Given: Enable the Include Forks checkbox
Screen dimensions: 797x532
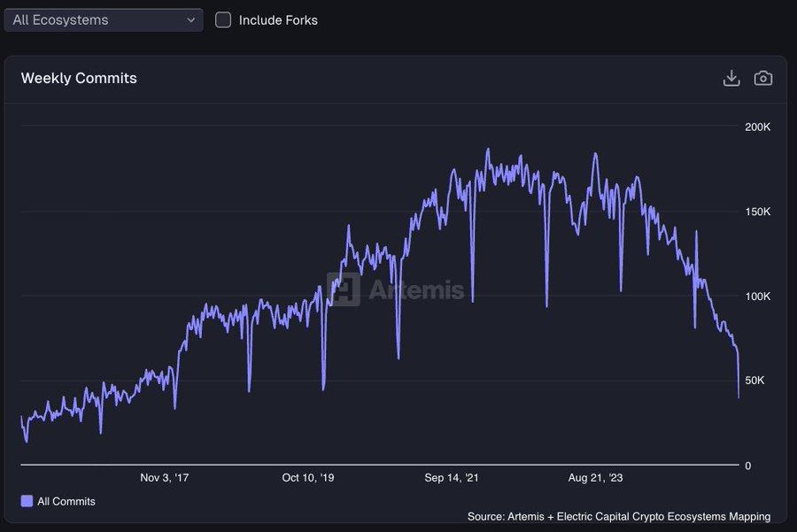Looking at the screenshot, I should tap(222, 19).
